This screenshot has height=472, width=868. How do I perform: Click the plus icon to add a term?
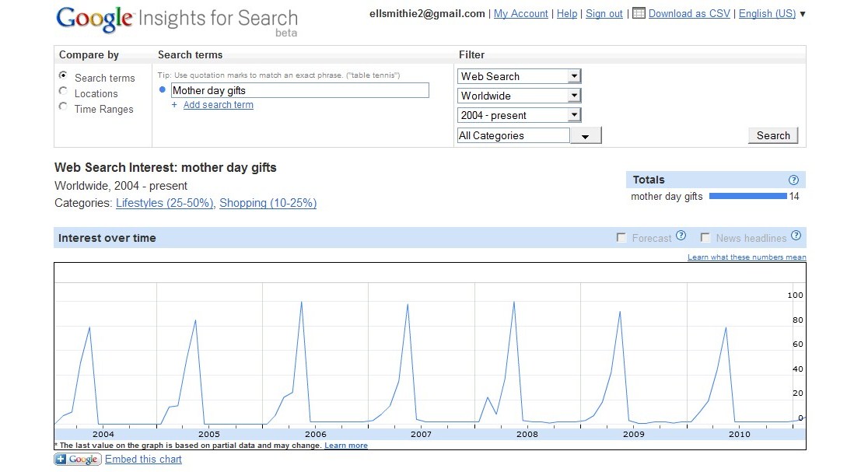[174, 105]
